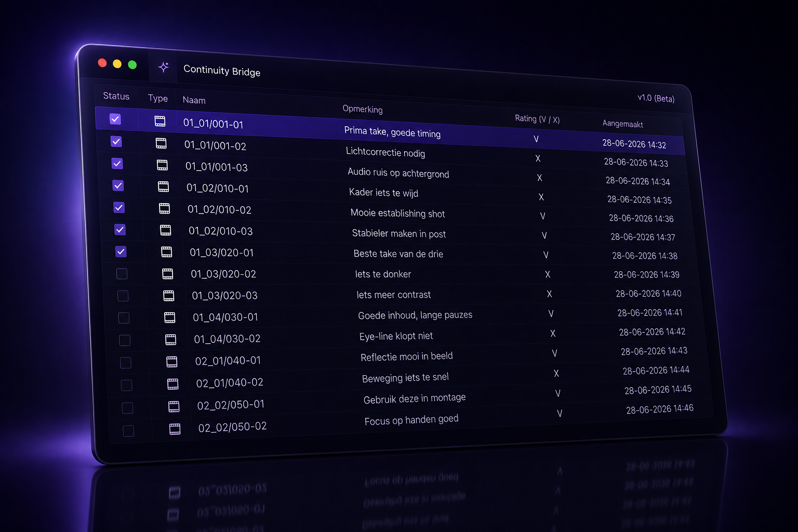Select clip name 01_02/010-02
Screen dimensions: 798x532
[220, 210]
